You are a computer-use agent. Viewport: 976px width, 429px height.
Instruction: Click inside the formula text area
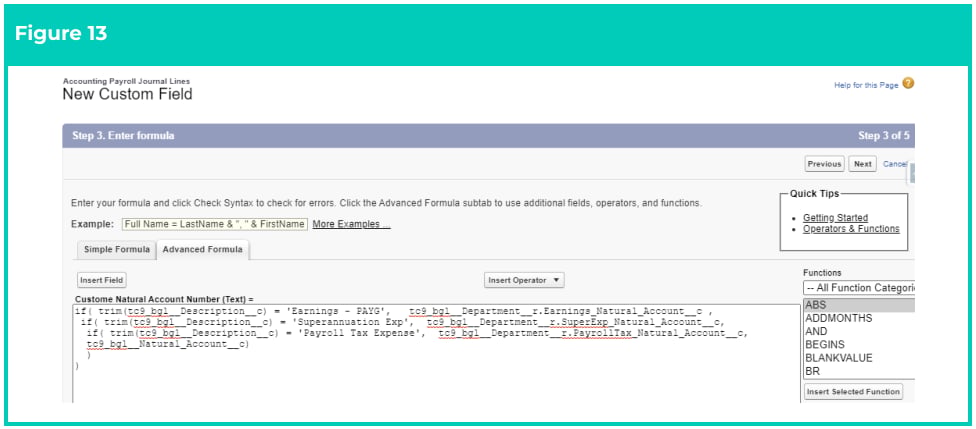[x=436, y=353]
